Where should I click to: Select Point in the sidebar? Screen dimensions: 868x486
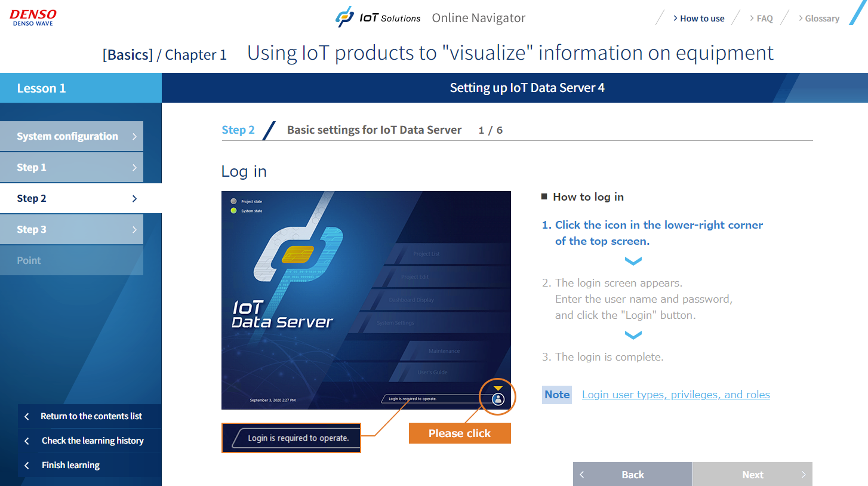click(72, 260)
